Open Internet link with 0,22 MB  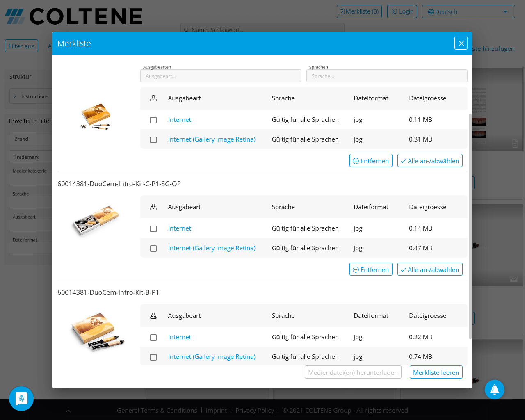tap(180, 337)
